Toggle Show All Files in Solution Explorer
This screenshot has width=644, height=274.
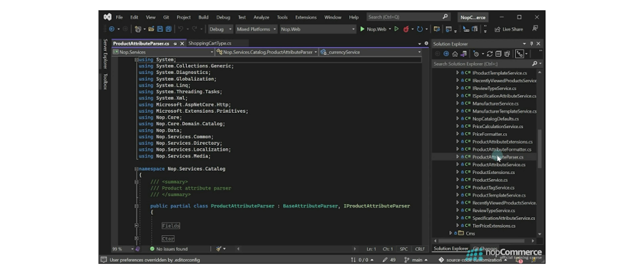click(x=507, y=54)
